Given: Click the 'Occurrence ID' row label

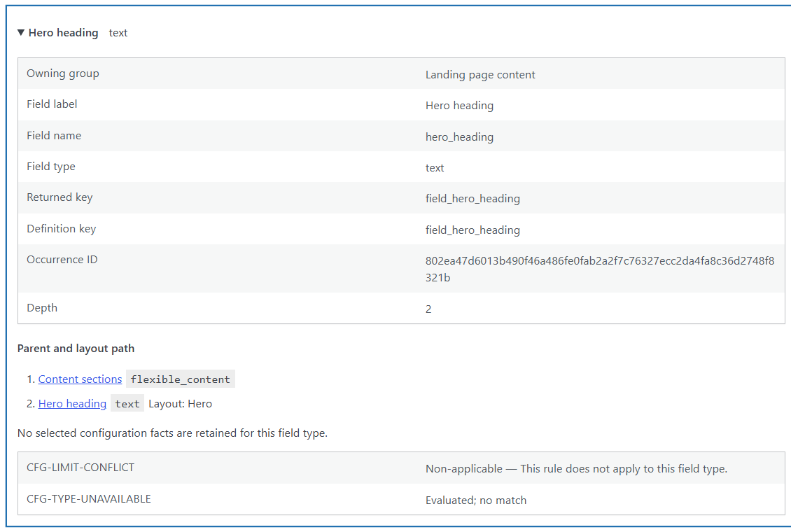Looking at the screenshot, I should (x=62, y=260).
